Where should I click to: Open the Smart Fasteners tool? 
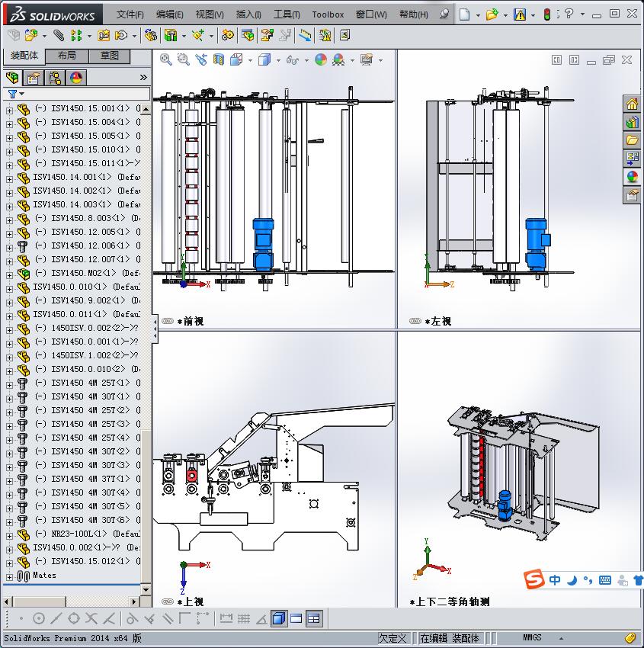click(x=104, y=36)
